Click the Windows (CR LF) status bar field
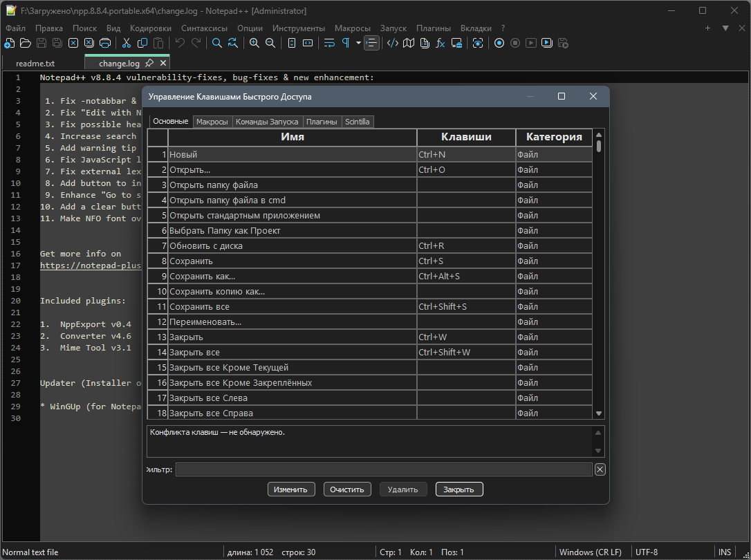Image resolution: width=751 pixels, height=560 pixels. coord(591,552)
